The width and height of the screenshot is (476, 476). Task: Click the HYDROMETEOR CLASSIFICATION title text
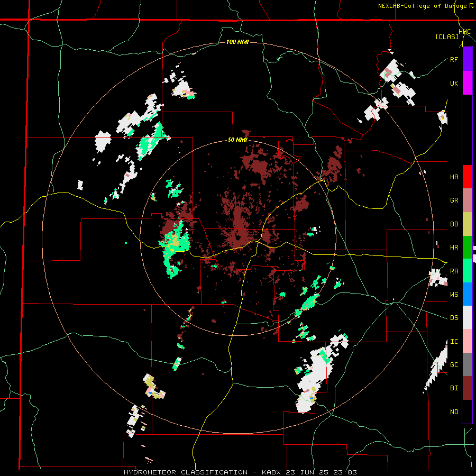186,472
